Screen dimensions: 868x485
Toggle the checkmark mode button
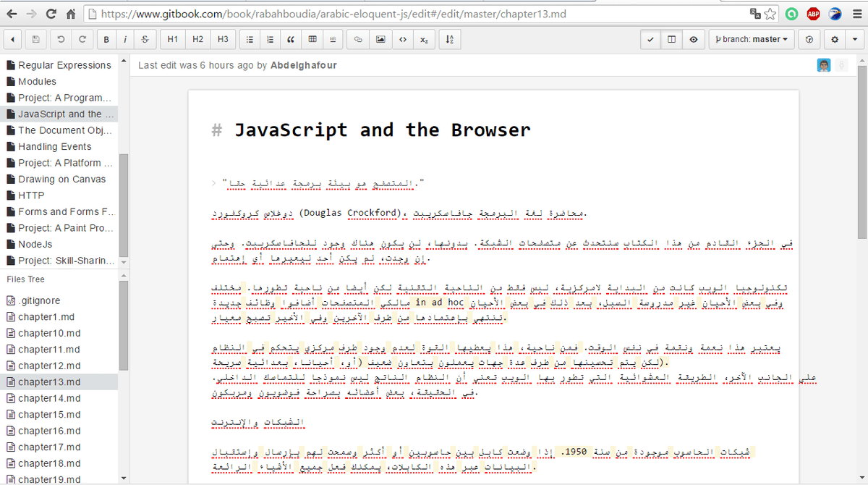[x=650, y=39]
